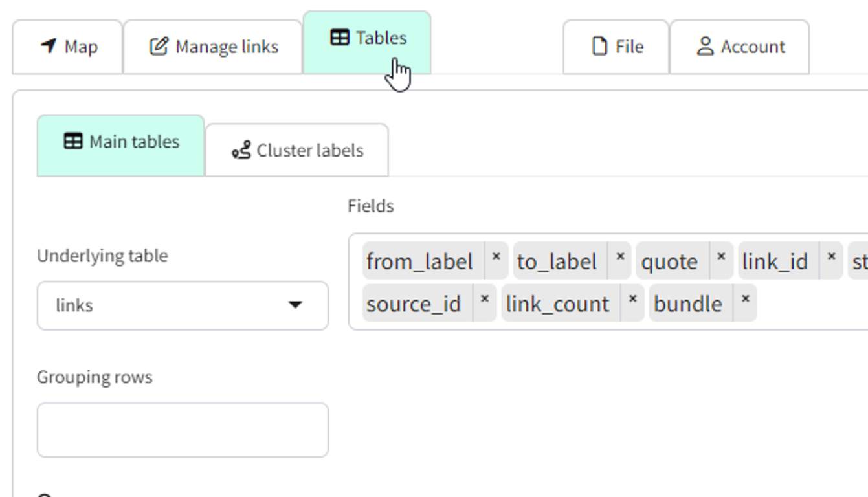Remove the to_label field tag
868x497 pixels.
[619, 256]
